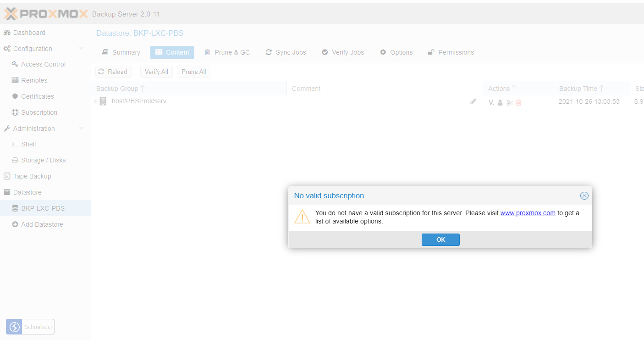The height and width of the screenshot is (340, 644).
Task: Click the Remotes server icon
Action: pyautogui.click(x=15, y=80)
